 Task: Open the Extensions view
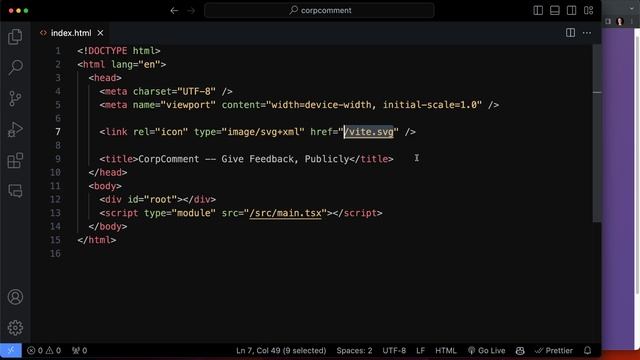coord(15,160)
